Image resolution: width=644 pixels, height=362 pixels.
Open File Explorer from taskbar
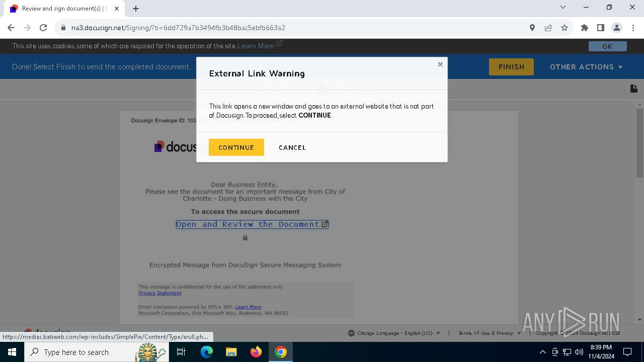coord(231,352)
